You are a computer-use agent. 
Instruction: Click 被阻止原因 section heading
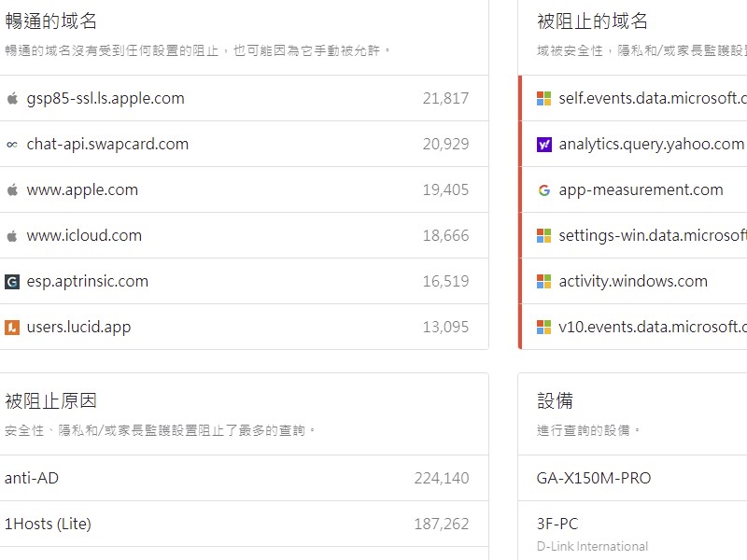51,401
